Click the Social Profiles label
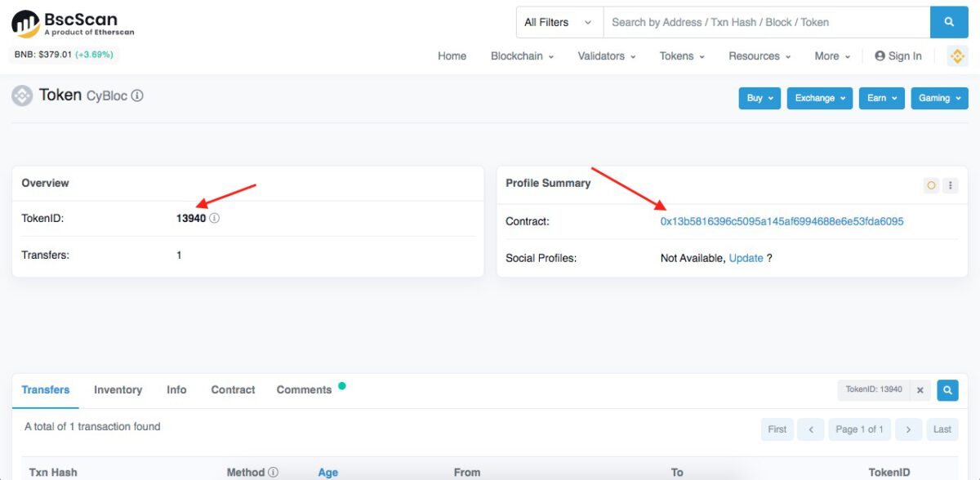The image size is (980, 480). (x=541, y=258)
